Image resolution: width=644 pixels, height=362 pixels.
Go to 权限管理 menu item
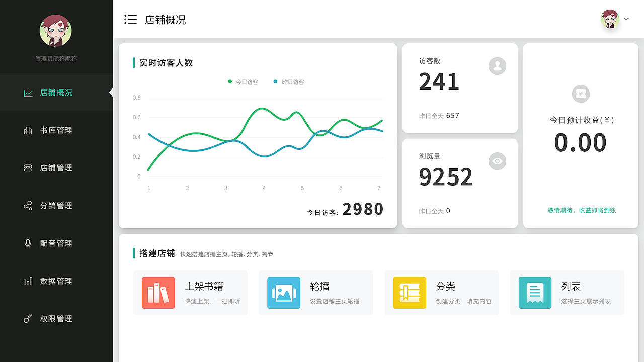point(56,319)
